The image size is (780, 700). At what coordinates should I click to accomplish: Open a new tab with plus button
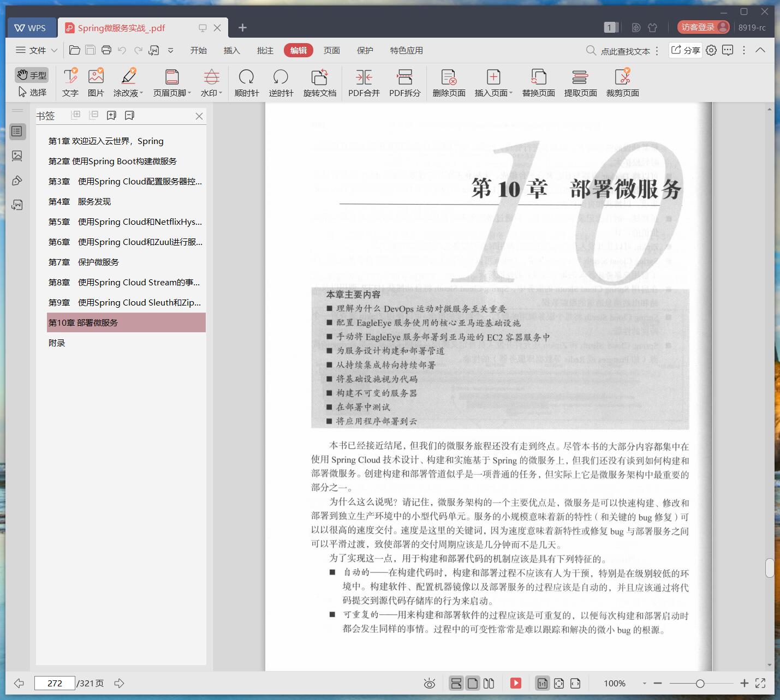[x=243, y=27]
